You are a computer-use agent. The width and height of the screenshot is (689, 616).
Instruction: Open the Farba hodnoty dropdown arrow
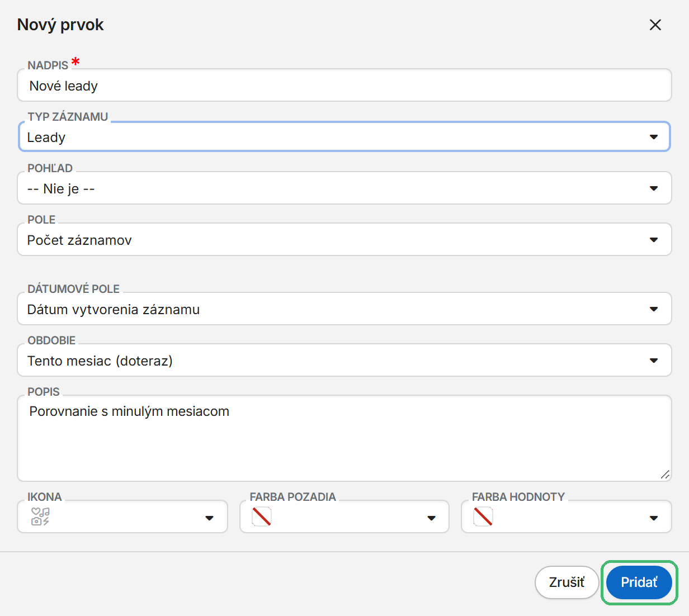click(654, 518)
